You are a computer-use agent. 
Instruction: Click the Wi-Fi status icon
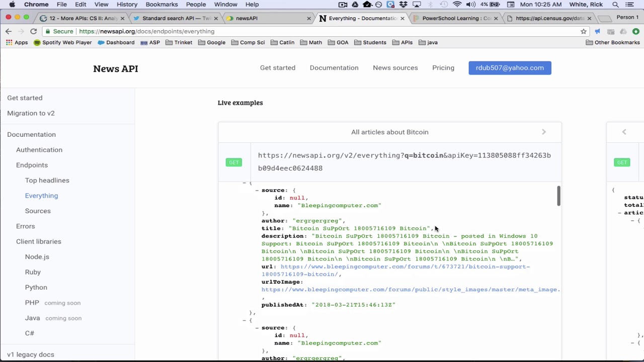(457, 5)
